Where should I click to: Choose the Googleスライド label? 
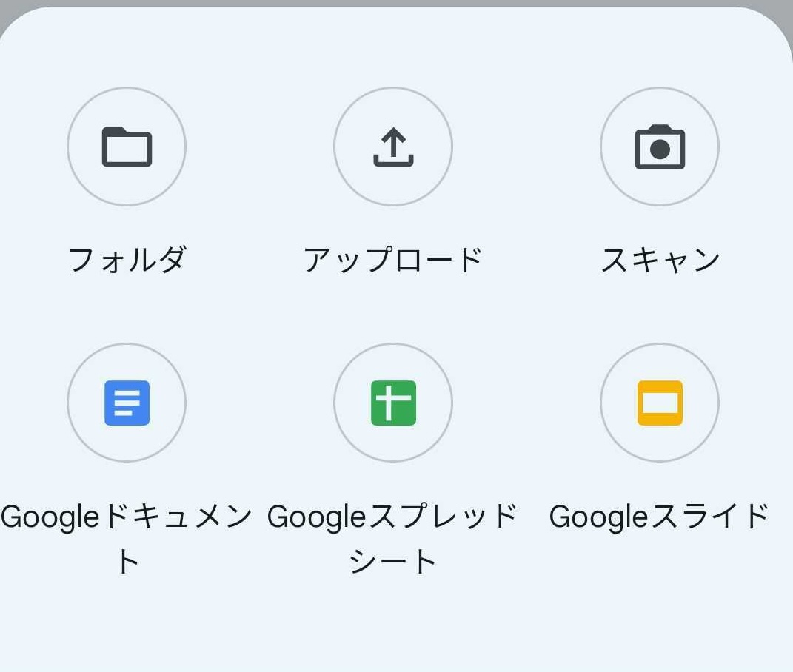point(660,517)
